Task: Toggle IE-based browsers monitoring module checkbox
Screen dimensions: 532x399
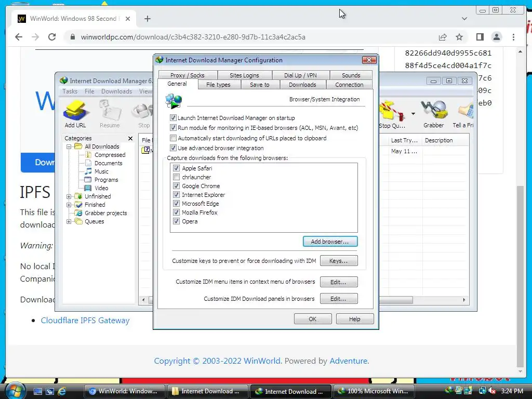Action: [173, 128]
